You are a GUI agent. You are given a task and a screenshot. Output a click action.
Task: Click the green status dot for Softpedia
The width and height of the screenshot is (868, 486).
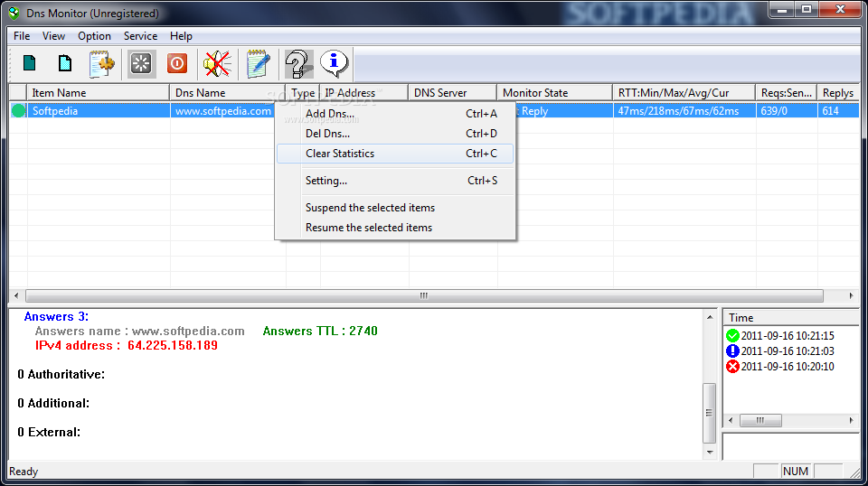(19, 110)
